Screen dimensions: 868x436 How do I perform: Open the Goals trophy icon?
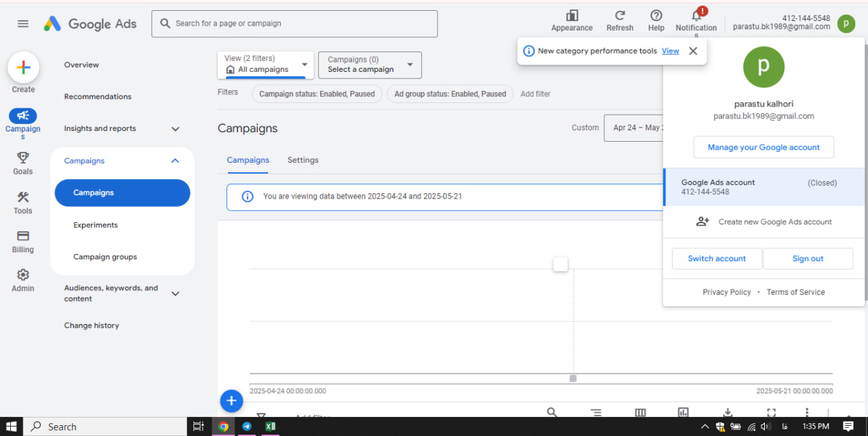point(23,157)
